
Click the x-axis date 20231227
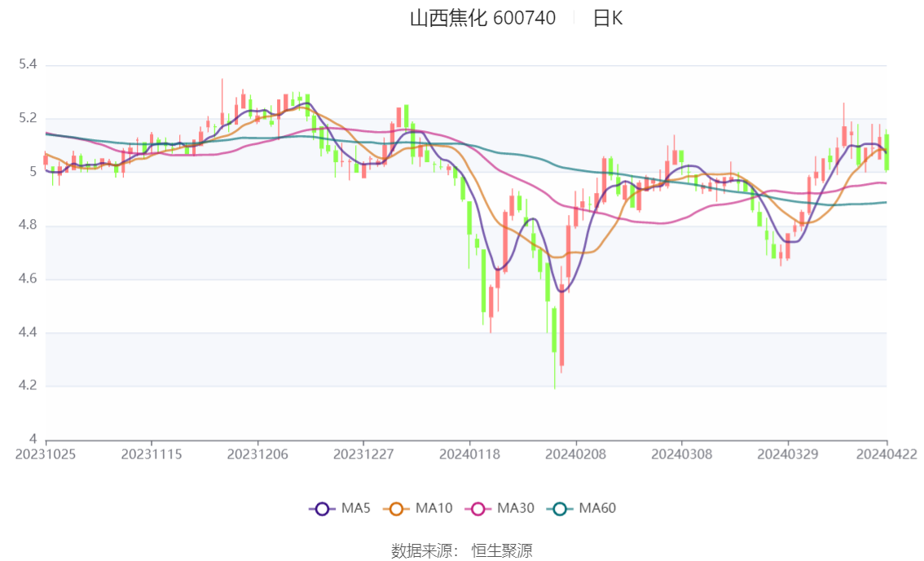363,454
